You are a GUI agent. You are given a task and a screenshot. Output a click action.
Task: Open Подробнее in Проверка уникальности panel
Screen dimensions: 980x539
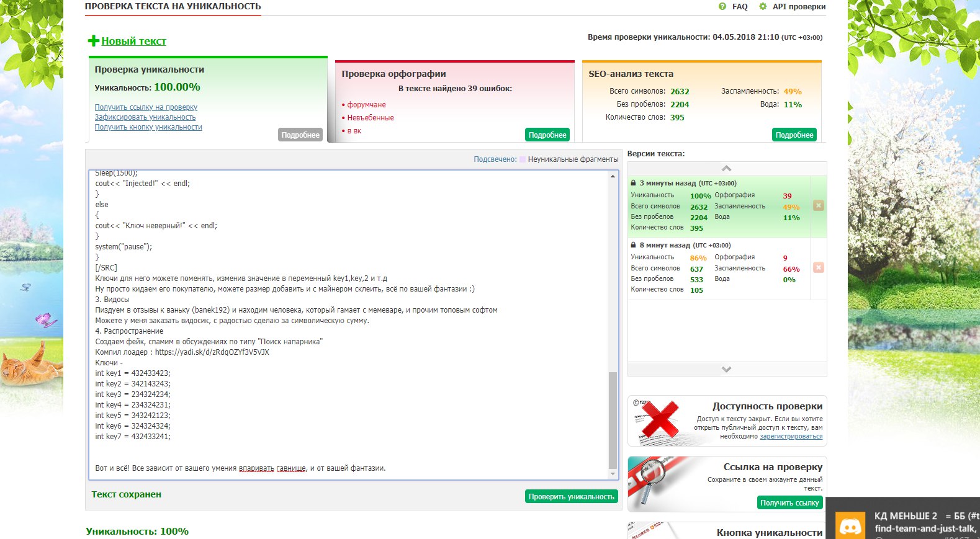pyautogui.click(x=300, y=135)
